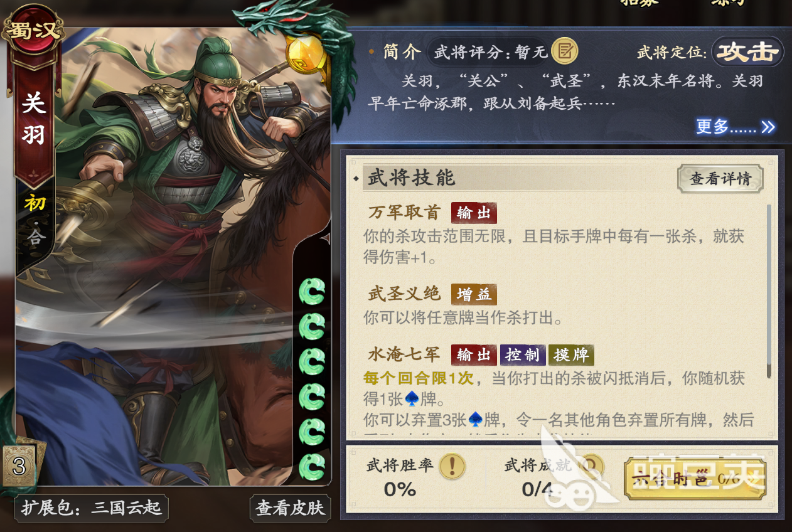Click the 武将成就 magnifier icon
The height and width of the screenshot is (532, 792).
tap(591, 465)
